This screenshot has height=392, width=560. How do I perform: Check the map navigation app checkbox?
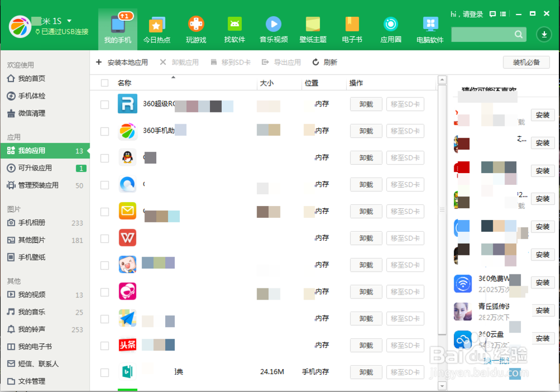pos(105,319)
